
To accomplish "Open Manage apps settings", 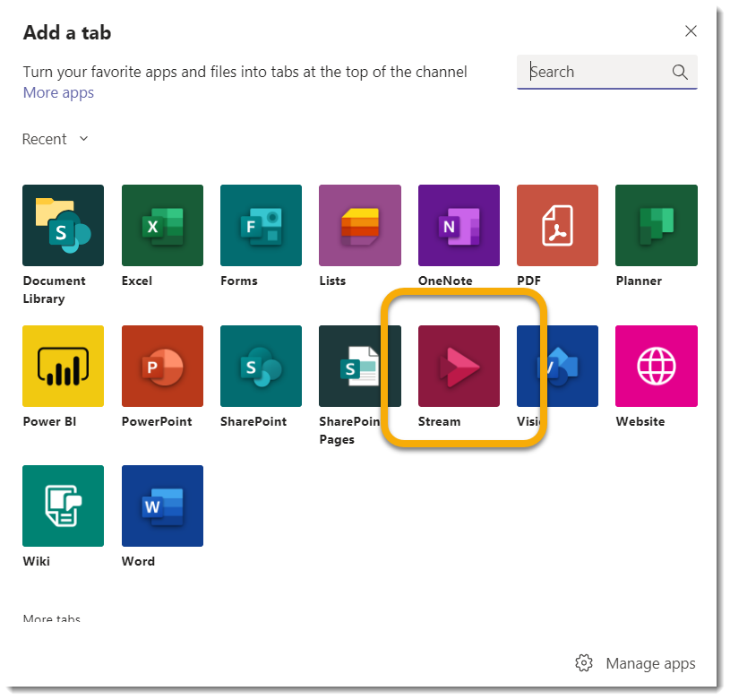I will 635,663.
